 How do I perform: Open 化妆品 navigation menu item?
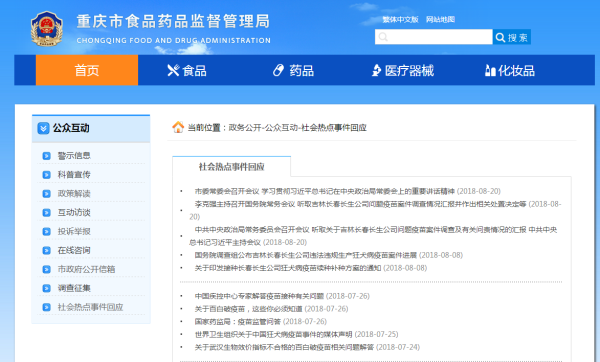510,70
